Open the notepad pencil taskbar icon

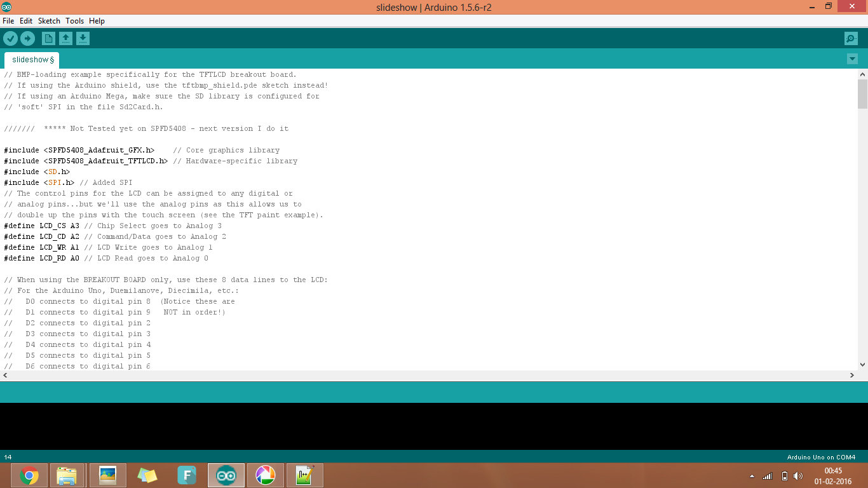point(305,475)
